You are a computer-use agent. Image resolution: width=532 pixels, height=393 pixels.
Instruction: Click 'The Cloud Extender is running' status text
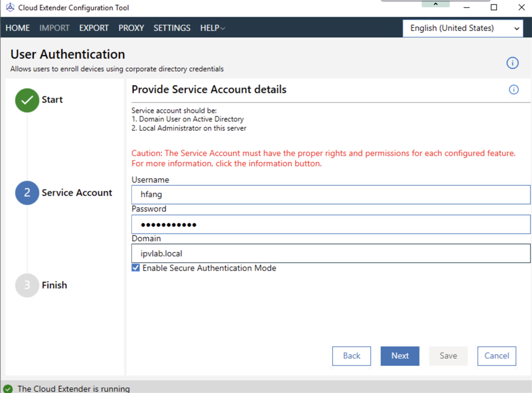pyautogui.click(x=74, y=389)
